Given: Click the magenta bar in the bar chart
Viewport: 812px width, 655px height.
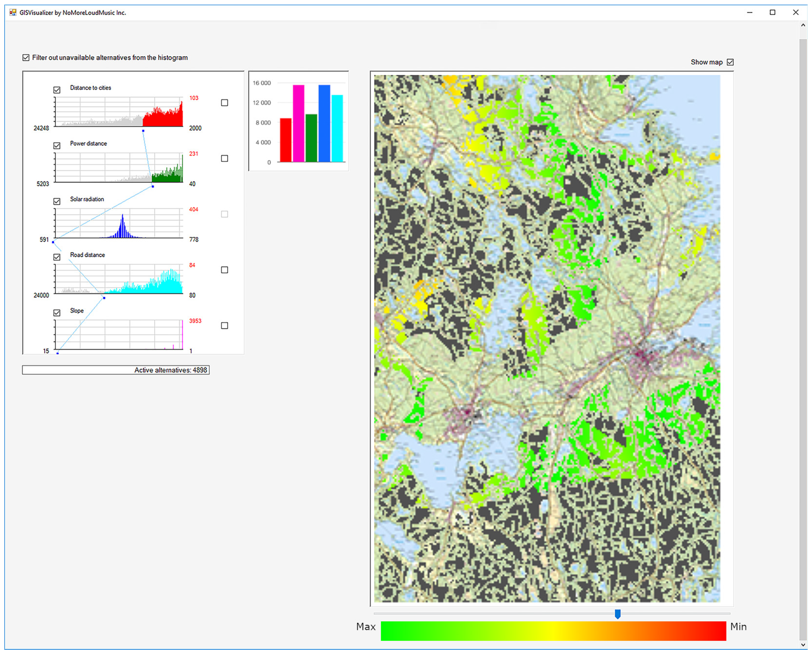Looking at the screenshot, I should coord(299,124).
